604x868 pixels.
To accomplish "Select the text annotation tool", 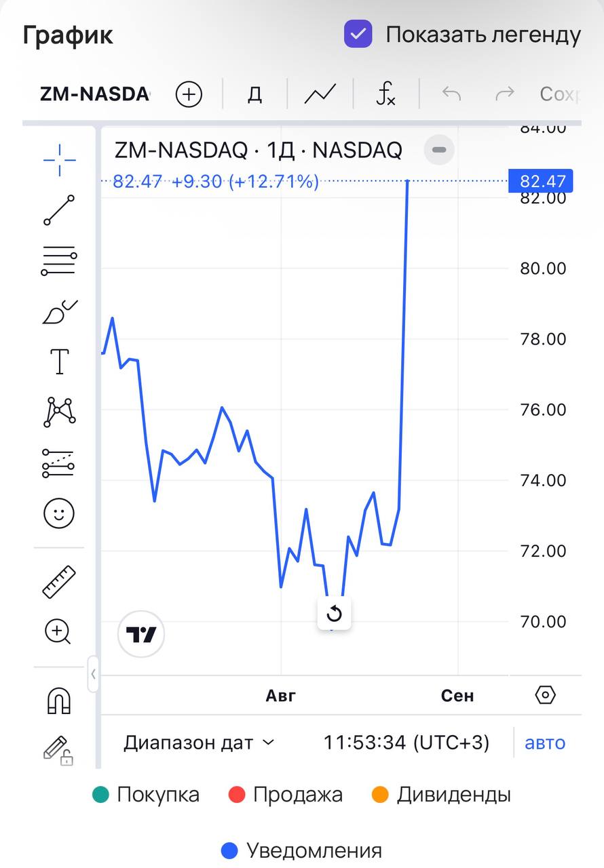I will coord(59,361).
